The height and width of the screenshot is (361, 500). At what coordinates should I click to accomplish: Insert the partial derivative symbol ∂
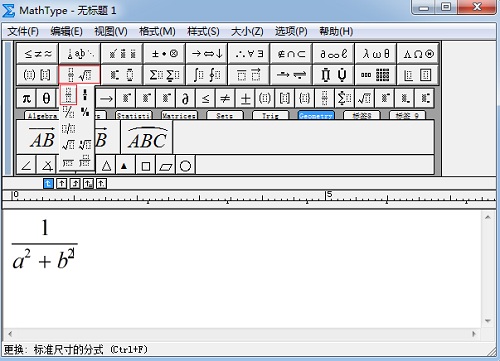click(186, 98)
